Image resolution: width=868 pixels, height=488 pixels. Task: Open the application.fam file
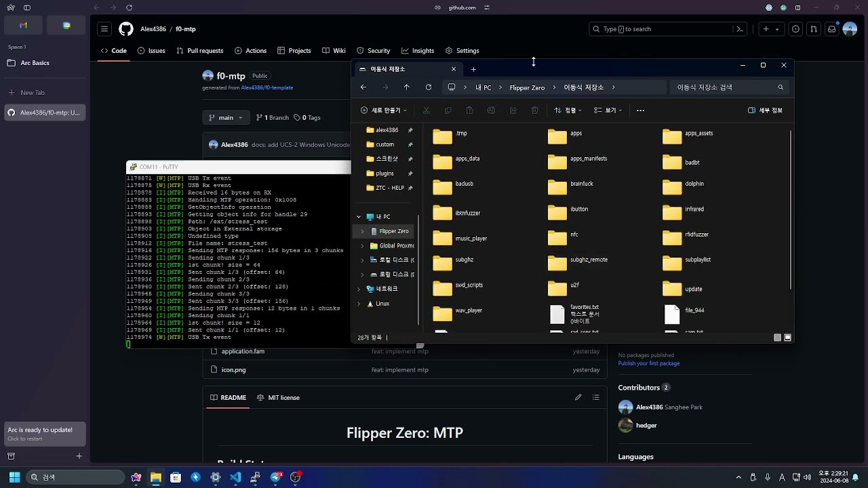point(243,352)
